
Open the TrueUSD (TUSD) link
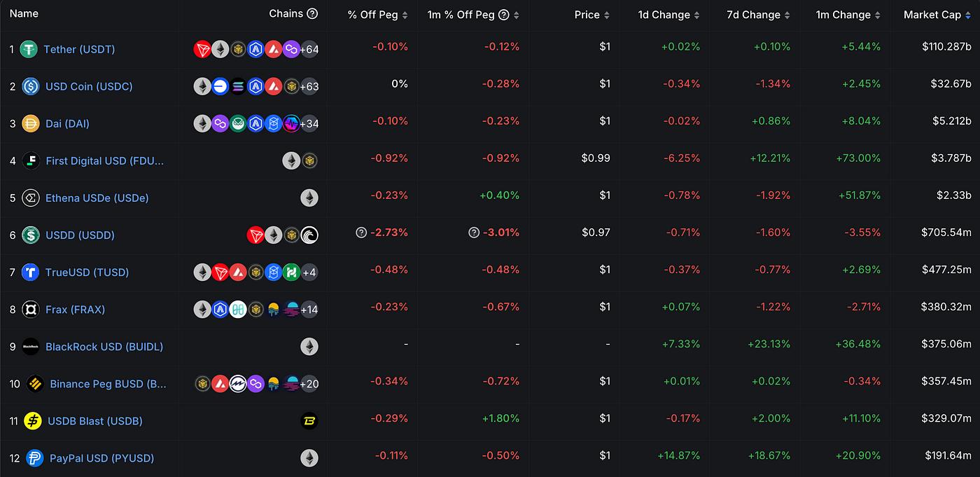click(87, 272)
